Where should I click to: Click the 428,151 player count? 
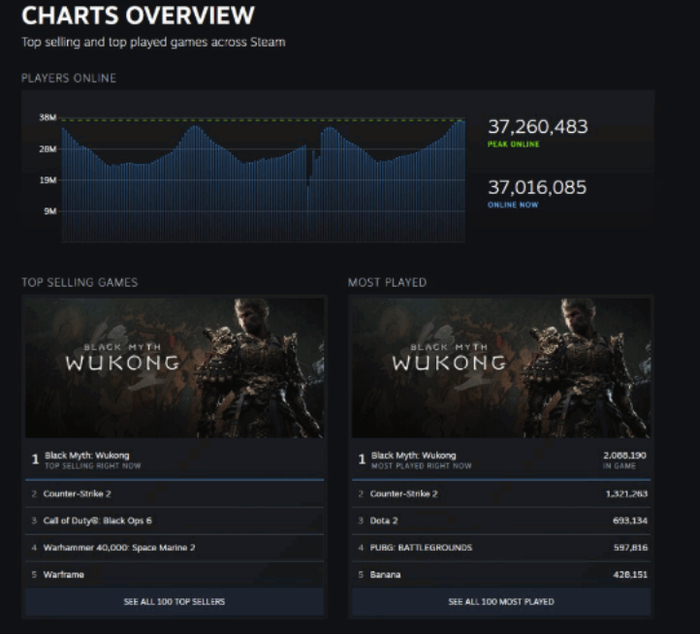click(x=630, y=575)
